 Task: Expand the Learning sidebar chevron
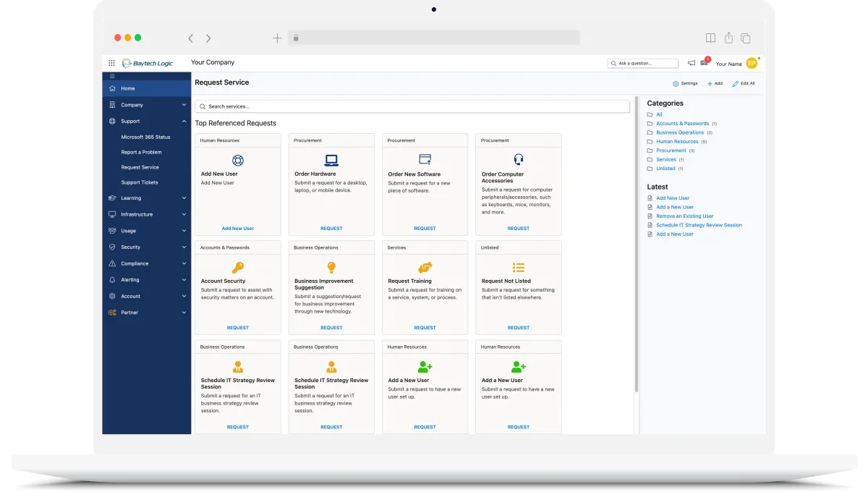pos(184,198)
